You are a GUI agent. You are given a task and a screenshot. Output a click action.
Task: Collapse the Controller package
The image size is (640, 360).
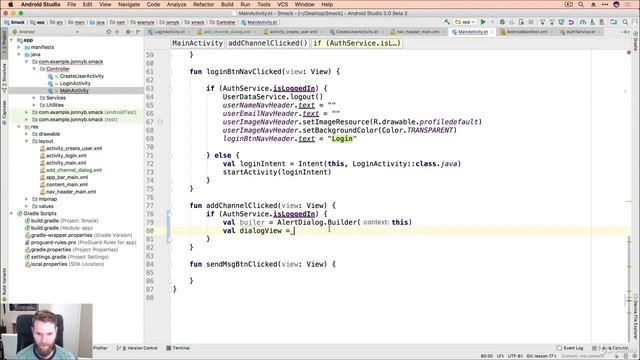(34, 69)
